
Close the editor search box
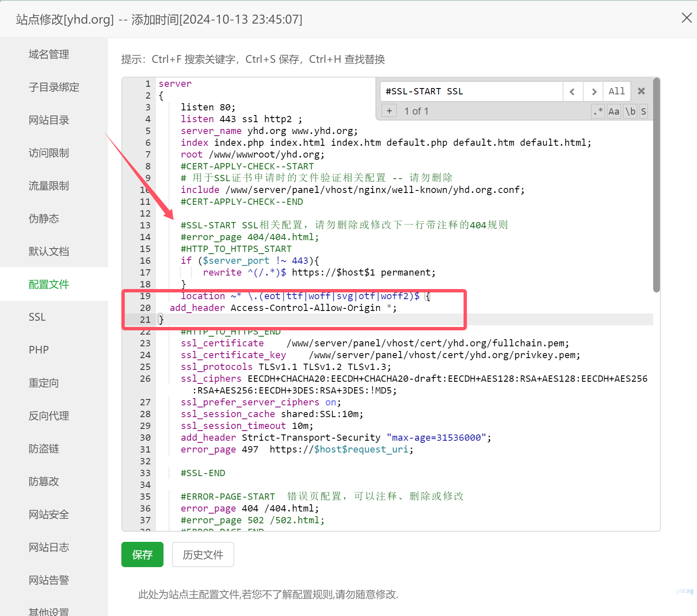click(x=641, y=91)
